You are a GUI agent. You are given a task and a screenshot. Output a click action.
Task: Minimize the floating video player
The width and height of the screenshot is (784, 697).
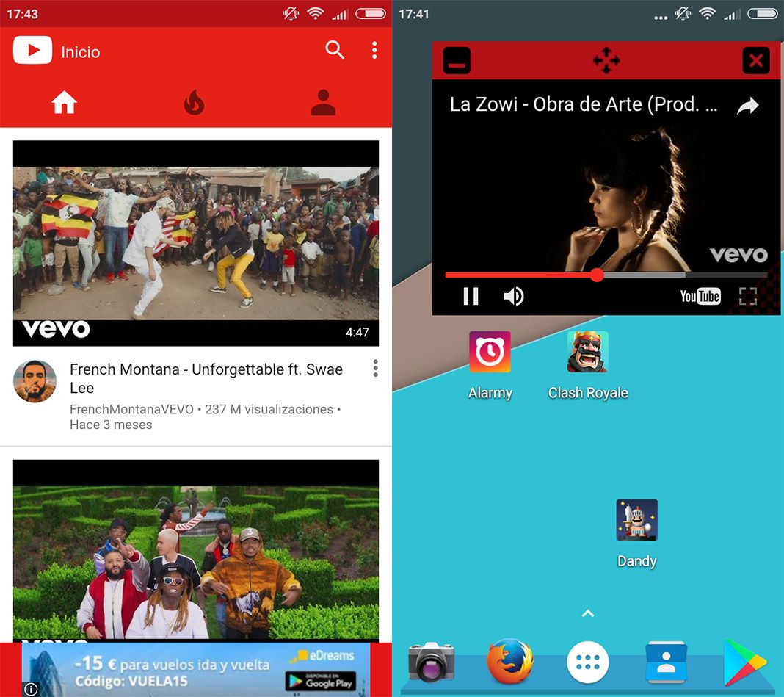coord(457,61)
